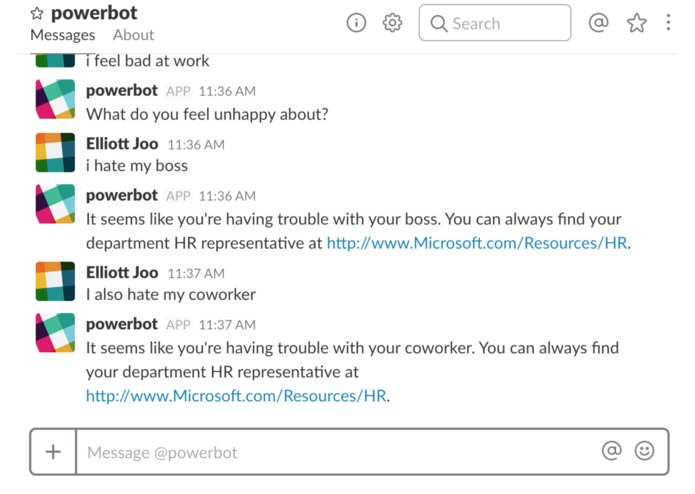Switch to the About tab
This screenshot has height=494, width=695.
click(x=133, y=35)
